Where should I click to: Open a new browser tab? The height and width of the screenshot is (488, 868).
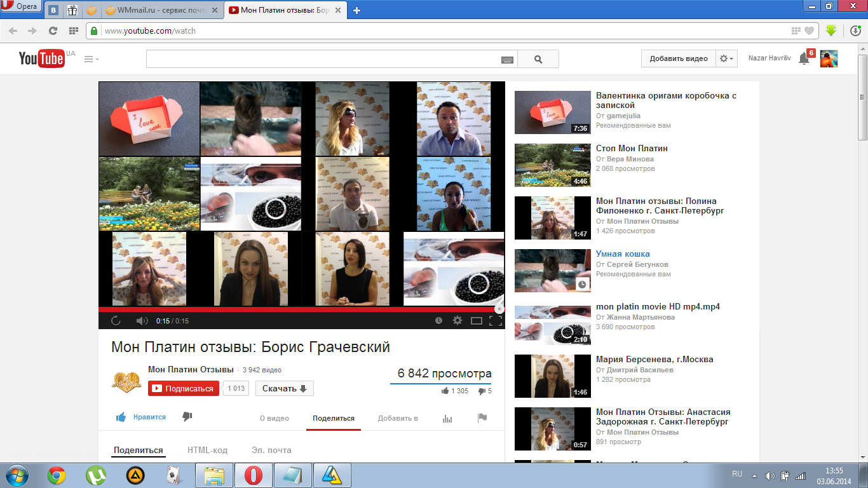click(x=357, y=10)
